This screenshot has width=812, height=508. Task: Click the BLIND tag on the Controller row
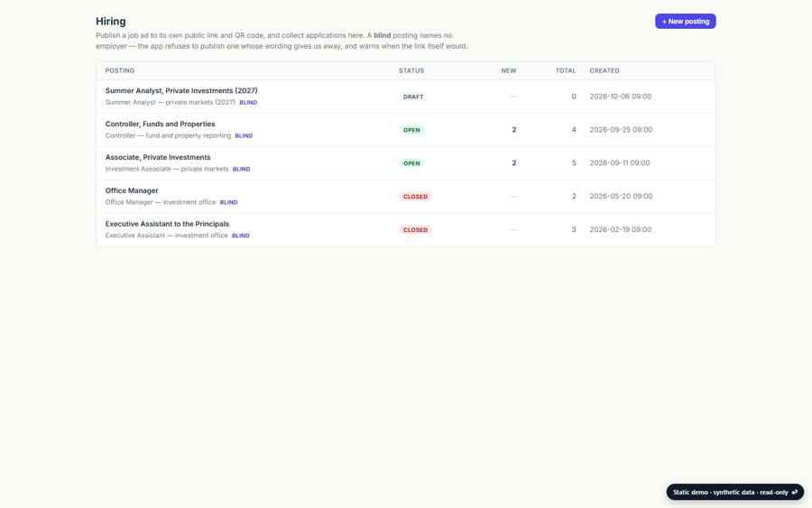coord(244,135)
